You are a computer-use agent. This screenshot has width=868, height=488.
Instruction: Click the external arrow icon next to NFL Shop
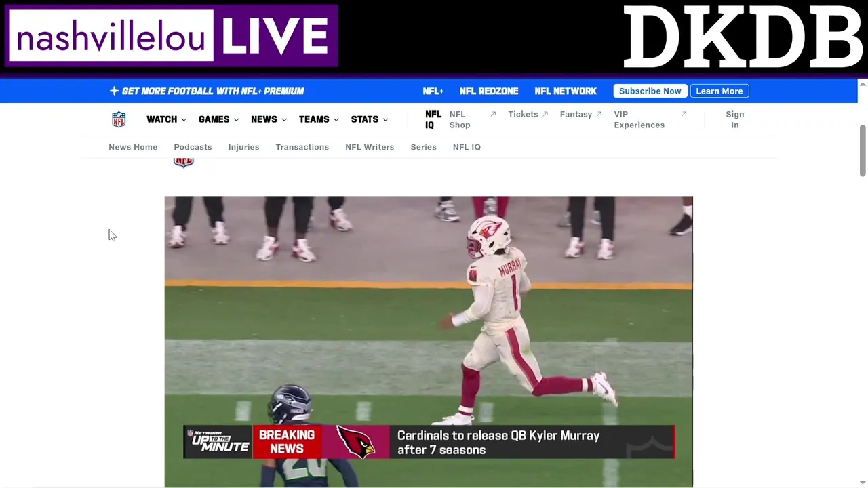493,114
